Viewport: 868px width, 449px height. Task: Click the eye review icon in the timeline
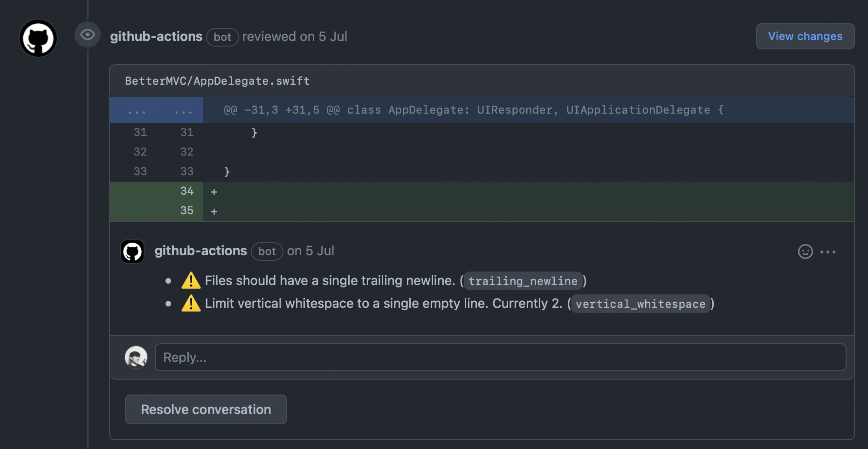coord(88,34)
